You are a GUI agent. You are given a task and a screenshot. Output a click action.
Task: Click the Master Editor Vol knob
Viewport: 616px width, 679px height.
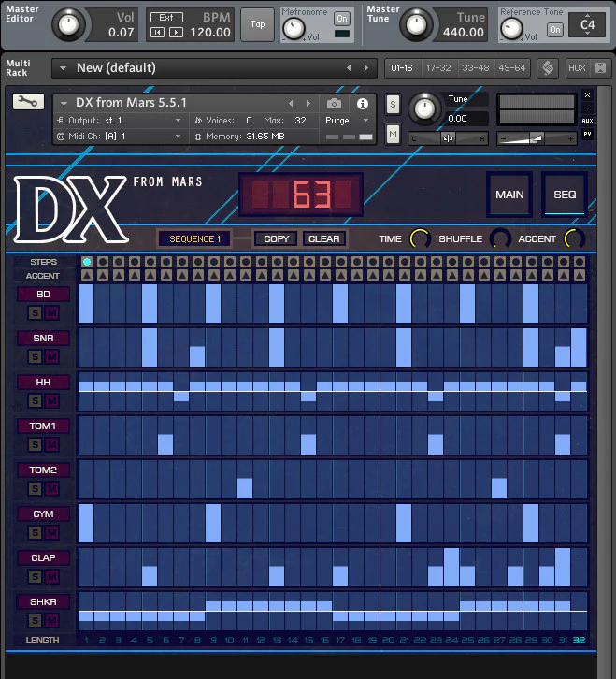(69, 25)
